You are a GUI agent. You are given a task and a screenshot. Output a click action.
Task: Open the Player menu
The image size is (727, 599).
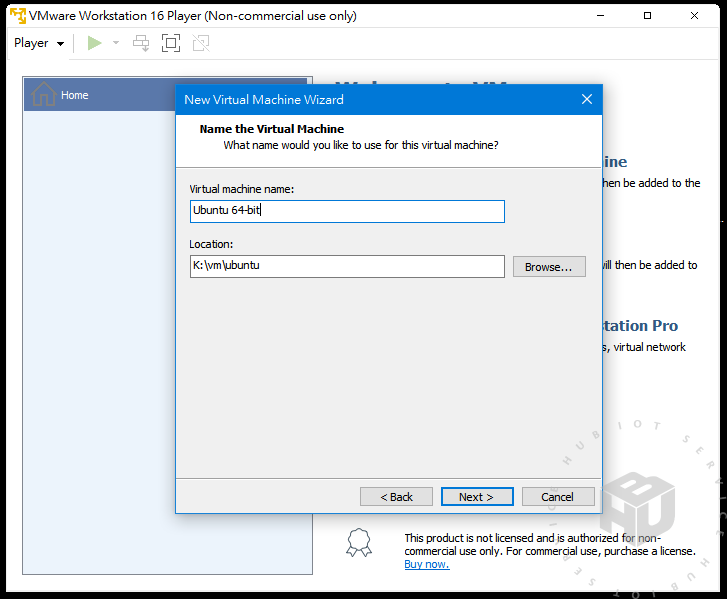[39, 43]
